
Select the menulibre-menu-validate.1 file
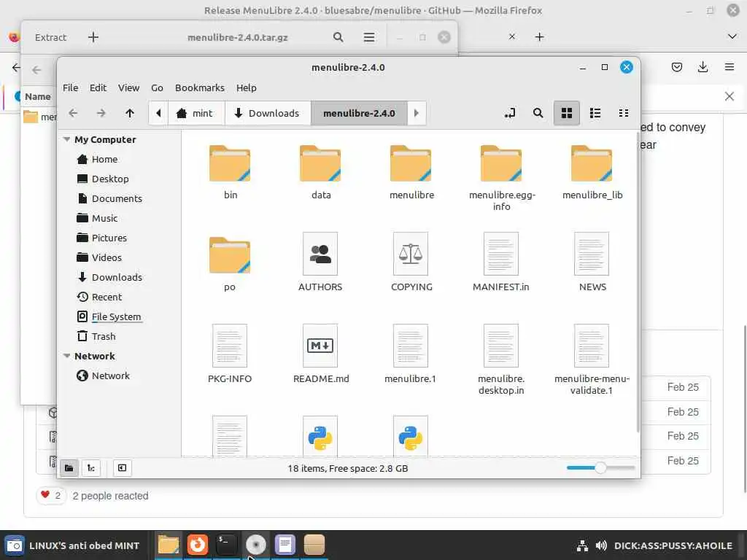592,359
